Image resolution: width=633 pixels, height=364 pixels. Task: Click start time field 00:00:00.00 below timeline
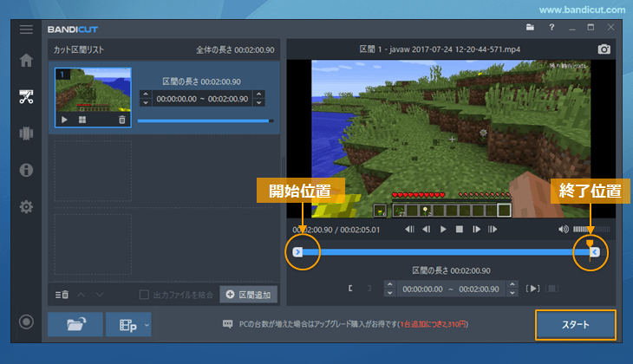click(422, 289)
